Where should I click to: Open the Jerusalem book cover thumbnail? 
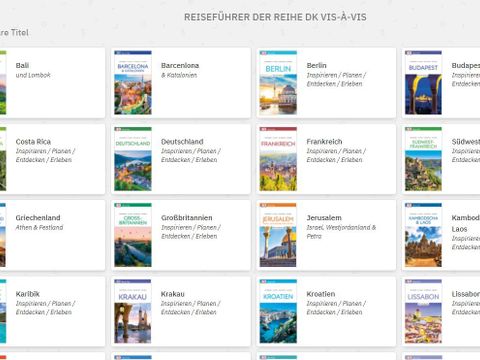tap(278, 235)
